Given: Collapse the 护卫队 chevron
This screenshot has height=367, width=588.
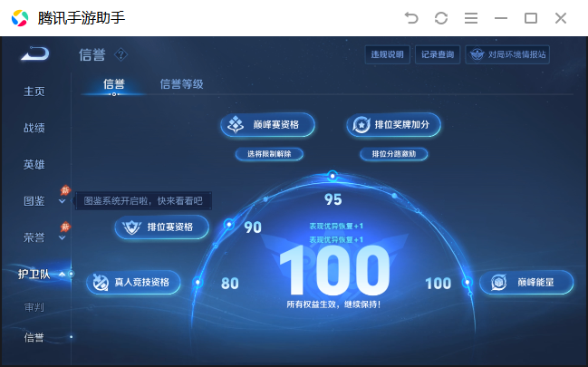Looking at the screenshot, I should [x=63, y=275].
